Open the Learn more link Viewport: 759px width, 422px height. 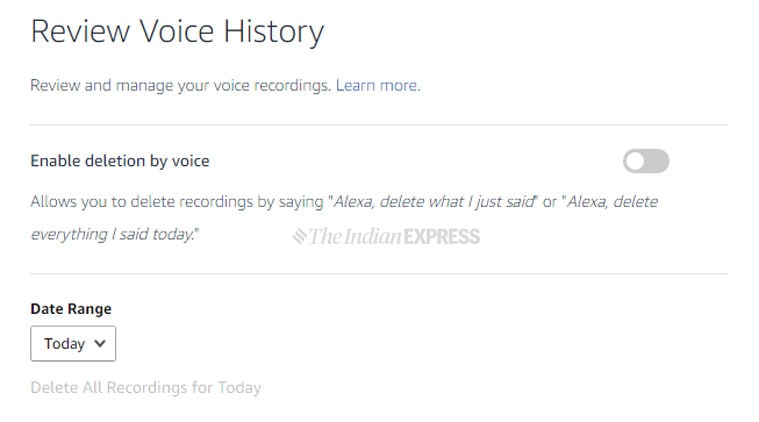pos(378,85)
